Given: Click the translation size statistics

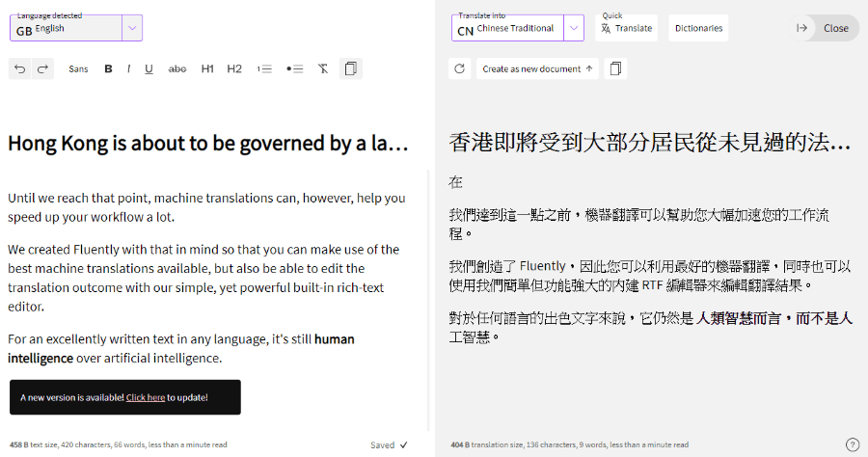Looking at the screenshot, I should 570,444.
